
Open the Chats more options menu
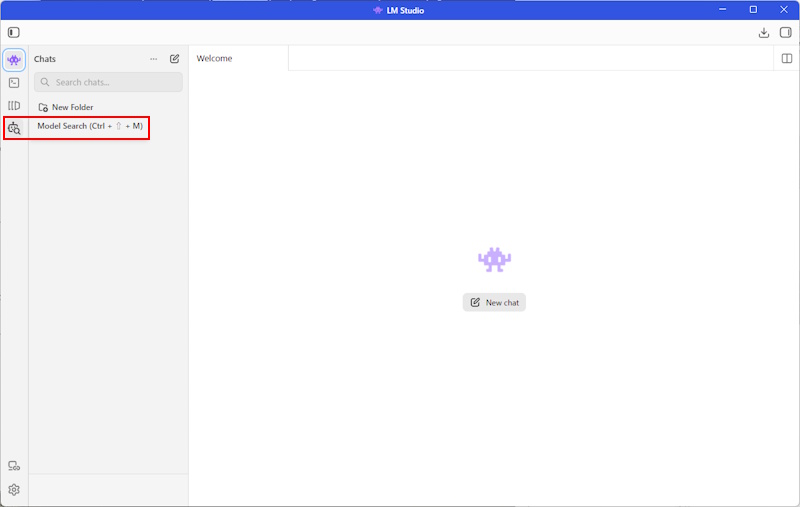tap(153, 59)
